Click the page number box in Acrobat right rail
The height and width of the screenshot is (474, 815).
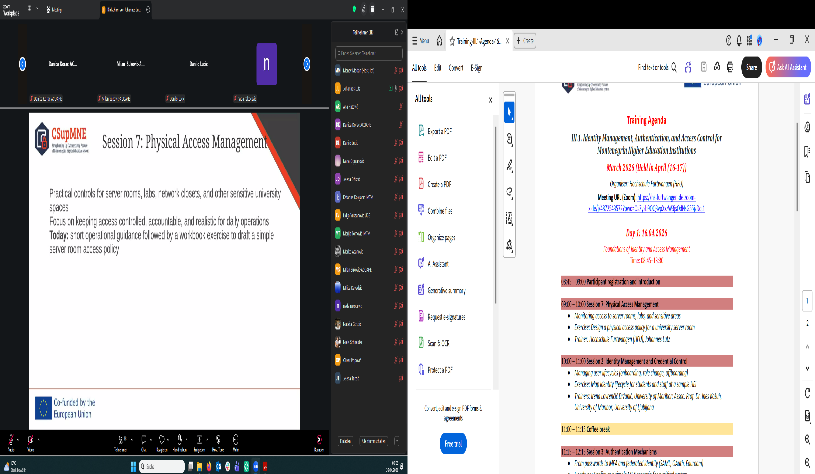coord(807,300)
